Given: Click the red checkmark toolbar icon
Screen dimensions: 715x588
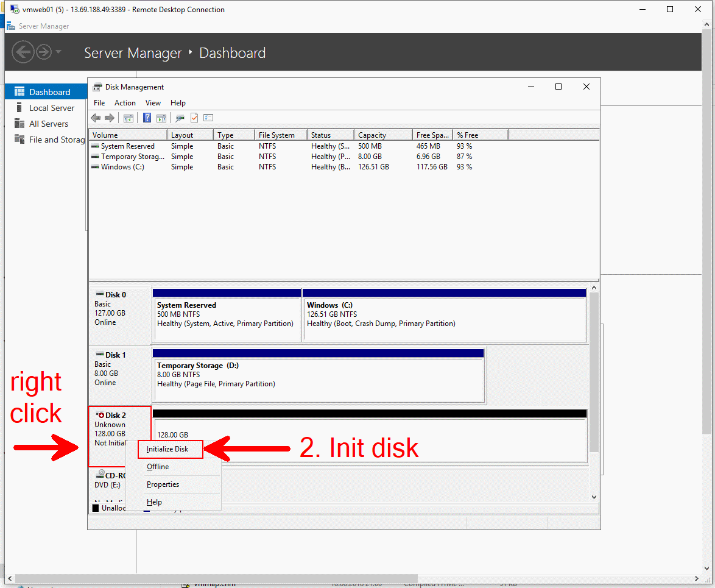Looking at the screenshot, I should 194,117.
